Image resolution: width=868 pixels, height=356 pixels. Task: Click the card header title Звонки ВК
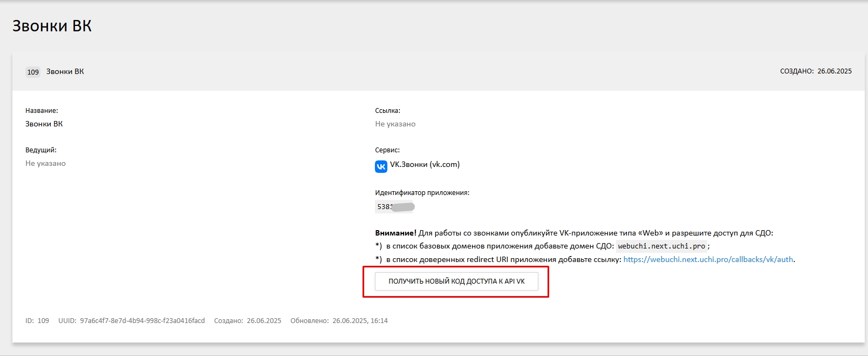[x=65, y=71]
